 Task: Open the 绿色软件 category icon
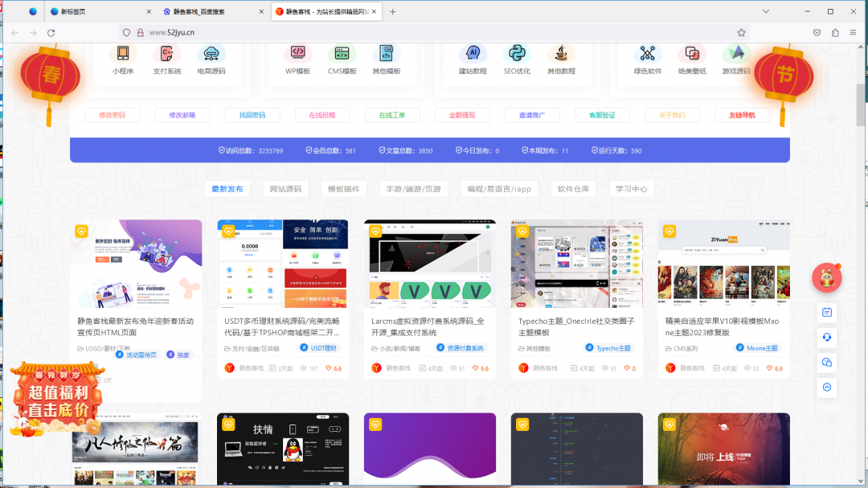tap(648, 54)
